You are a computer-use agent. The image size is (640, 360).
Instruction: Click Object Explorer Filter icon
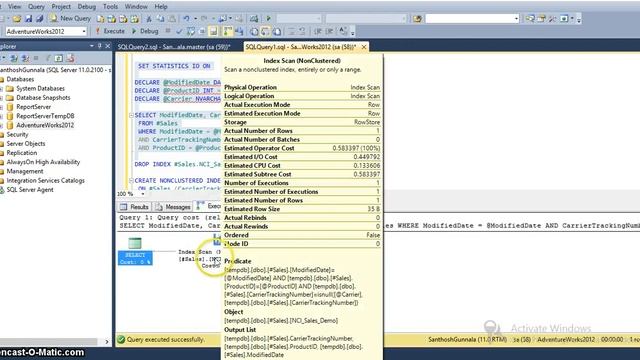[x=48, y=58]
